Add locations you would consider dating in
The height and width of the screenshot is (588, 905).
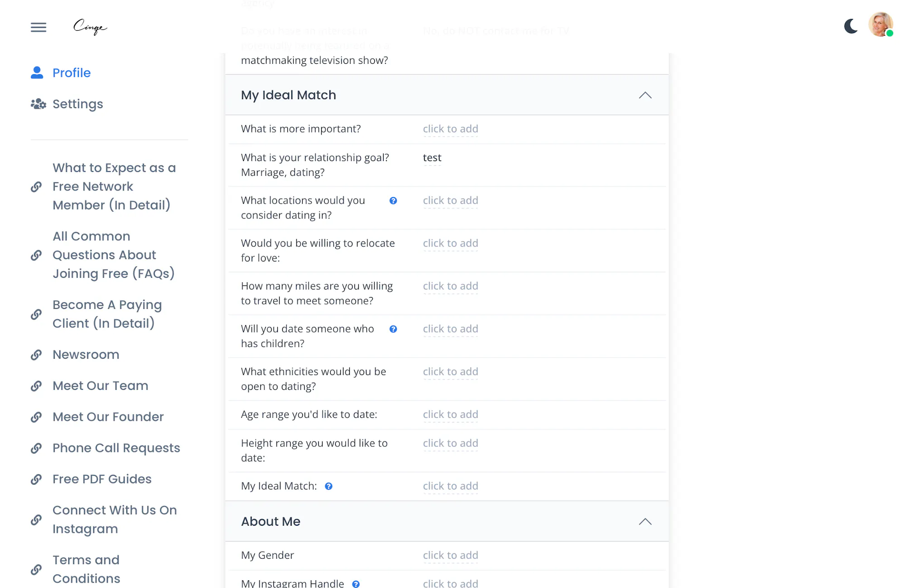[x=451, y=200]
